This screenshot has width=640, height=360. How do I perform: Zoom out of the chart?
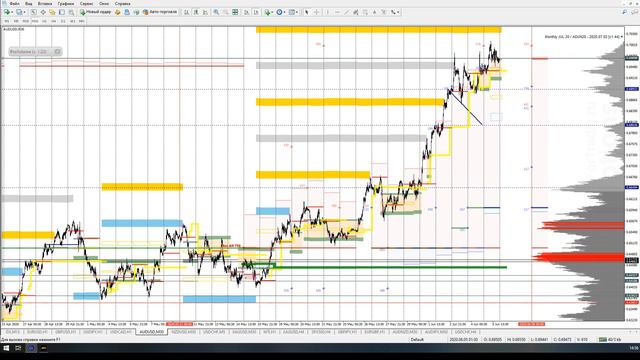[x=225, y=12]
